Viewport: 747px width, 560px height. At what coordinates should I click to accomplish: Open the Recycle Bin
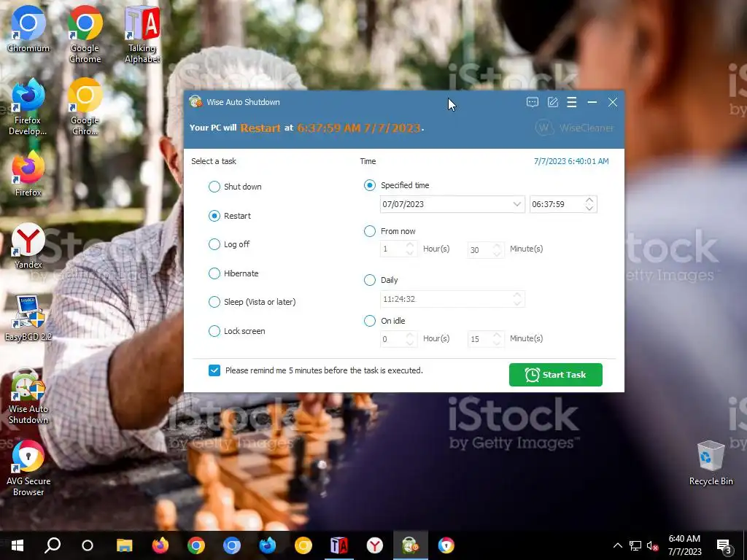(x=711, y=463)
